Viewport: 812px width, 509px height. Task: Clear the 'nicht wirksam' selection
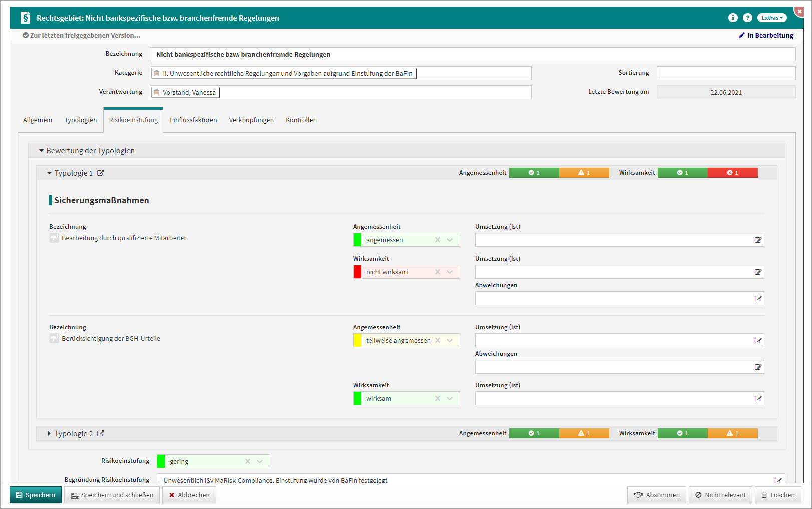pyautogui.click(x=438, y=272)
